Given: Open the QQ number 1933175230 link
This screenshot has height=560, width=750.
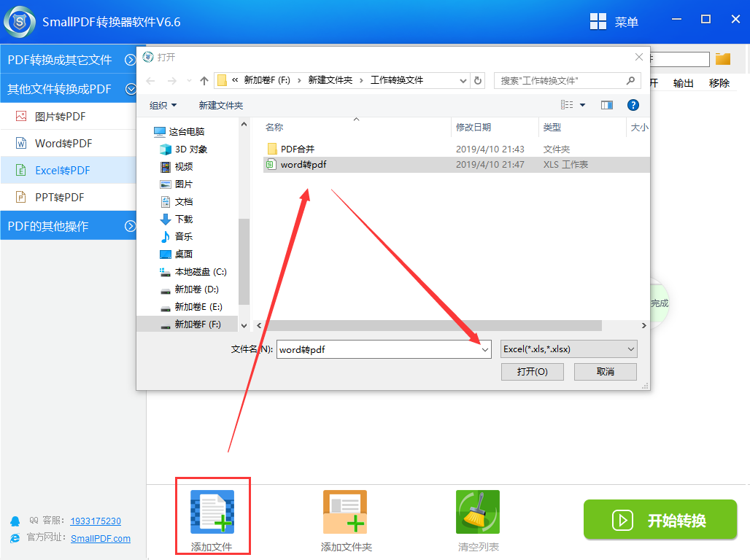Looking at the screenshot, I should pos(96,521).
